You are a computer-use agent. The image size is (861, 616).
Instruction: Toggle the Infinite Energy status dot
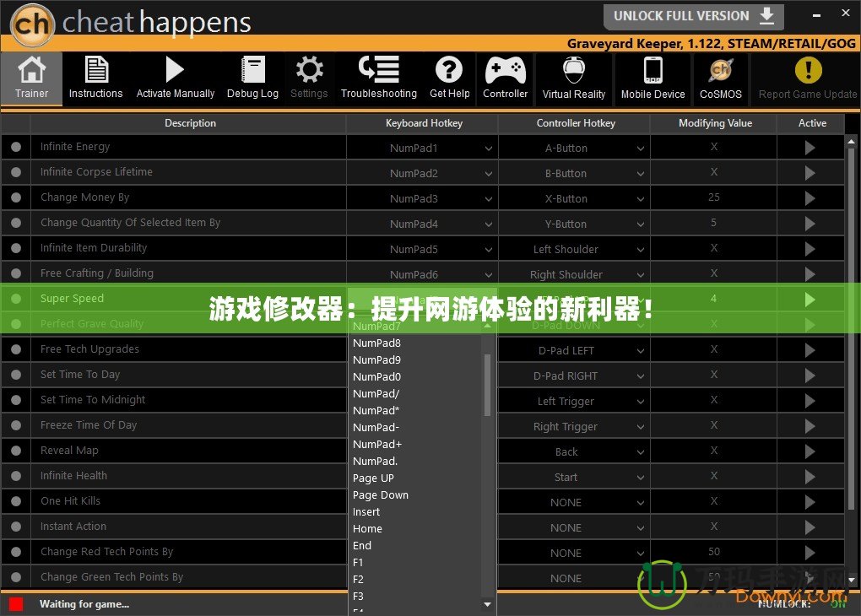[x=16, y=147]
